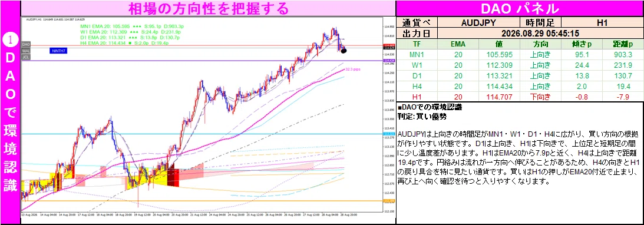Click the H4 EMA 20: 114.434 overlay line

pos(124,42)
